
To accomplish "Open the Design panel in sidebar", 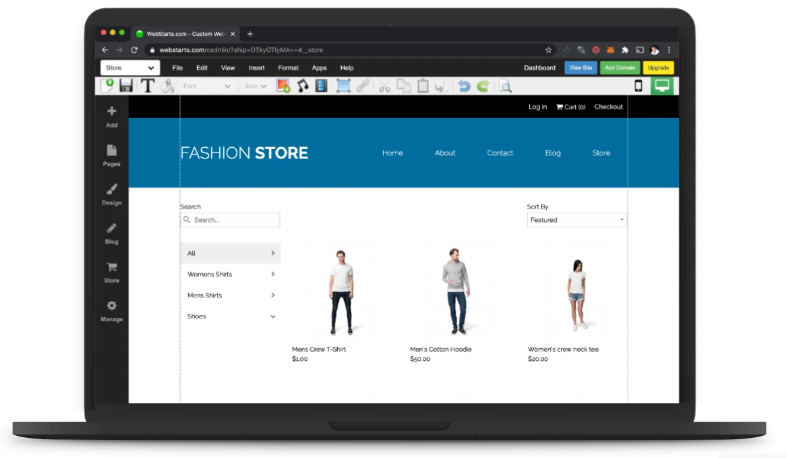I will 111,195.
